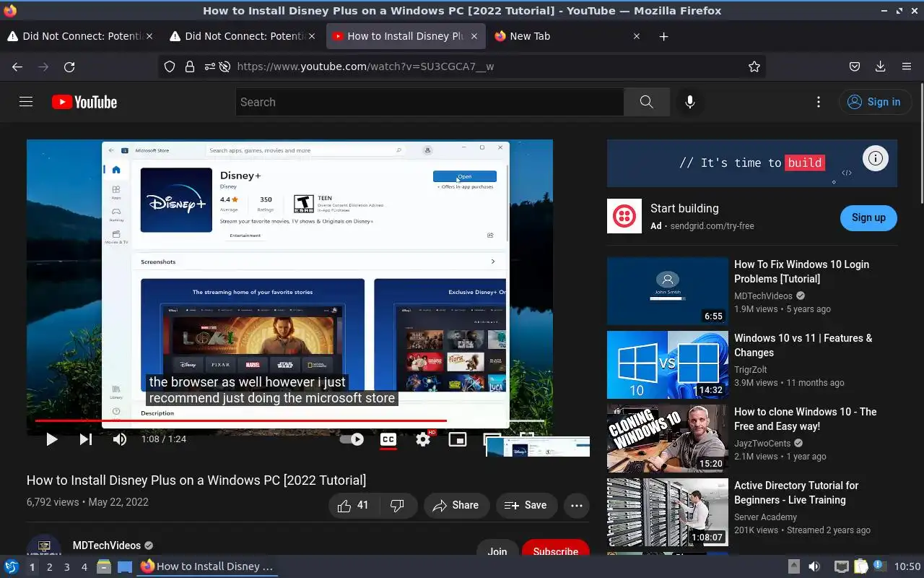
Task: Reload the current page
Action: 69,66
